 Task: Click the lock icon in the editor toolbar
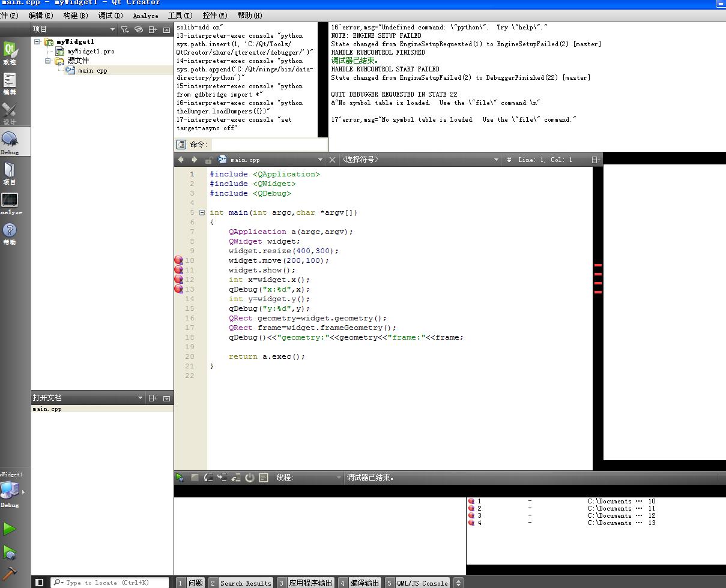[208, 160]
